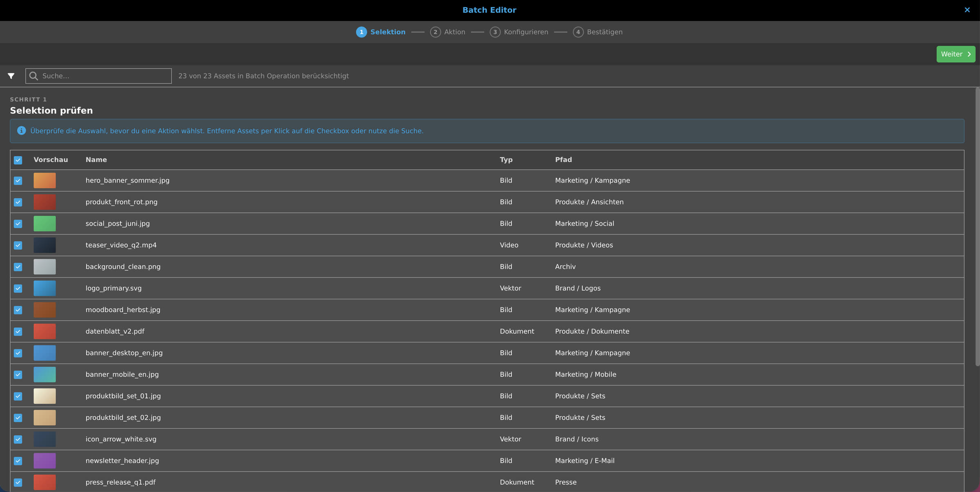Screen dimensions: 980x492
Task: Close the Batch Editor
Action: (967, 10)
